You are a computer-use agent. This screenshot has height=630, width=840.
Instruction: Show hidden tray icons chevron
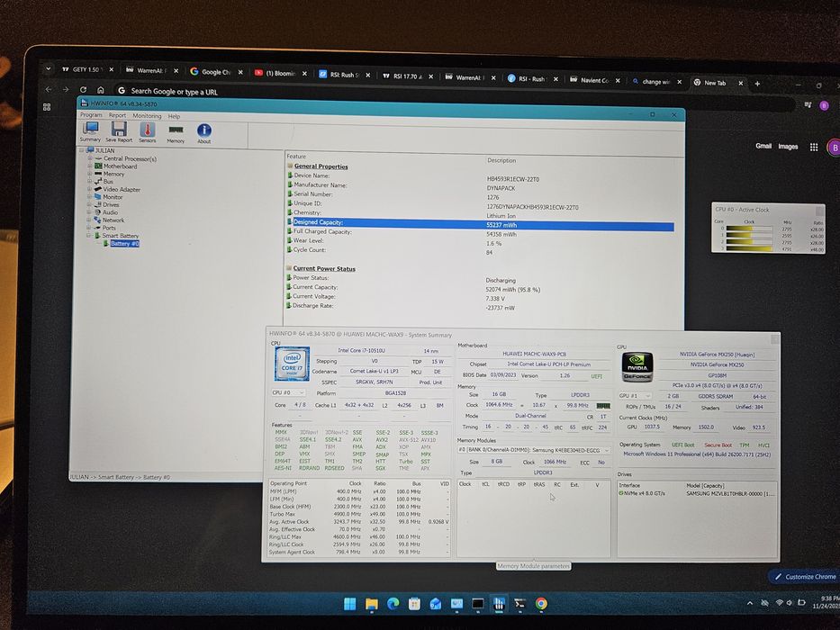(x=750, y=603)
